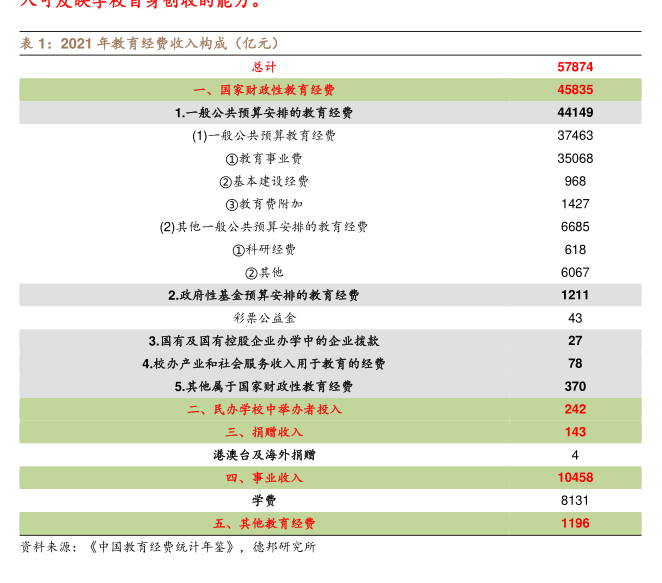Click the "③教育费附加" label
Image resolution: width=662 pixels, height=583 pixels.
(x=264, y=204)
